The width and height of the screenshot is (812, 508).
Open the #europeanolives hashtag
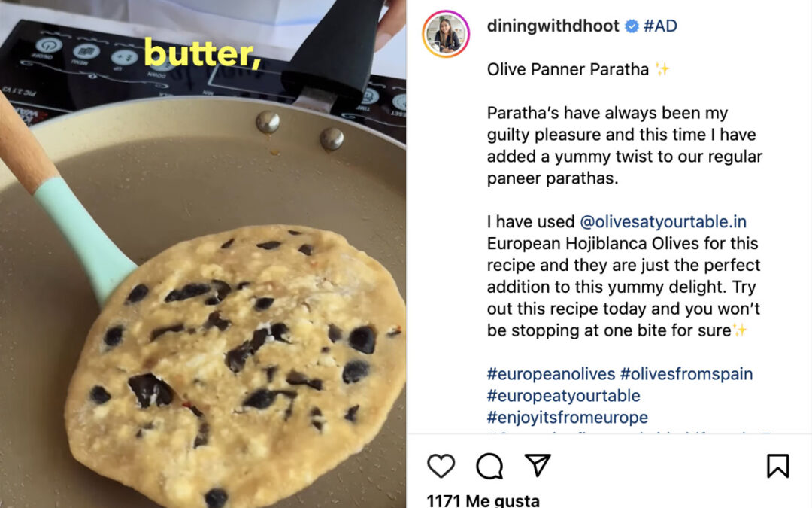coord(551,374)
